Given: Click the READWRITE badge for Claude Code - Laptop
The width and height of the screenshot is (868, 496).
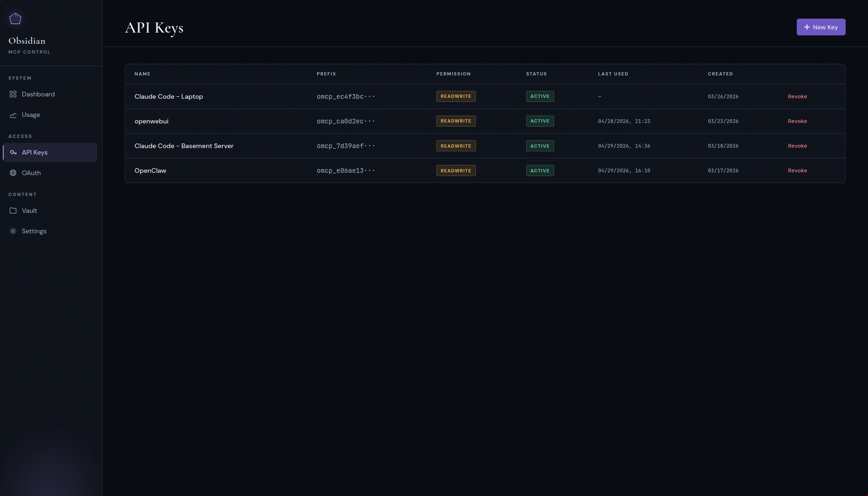Looking at the screenshot, I should [x=456, y=96].
